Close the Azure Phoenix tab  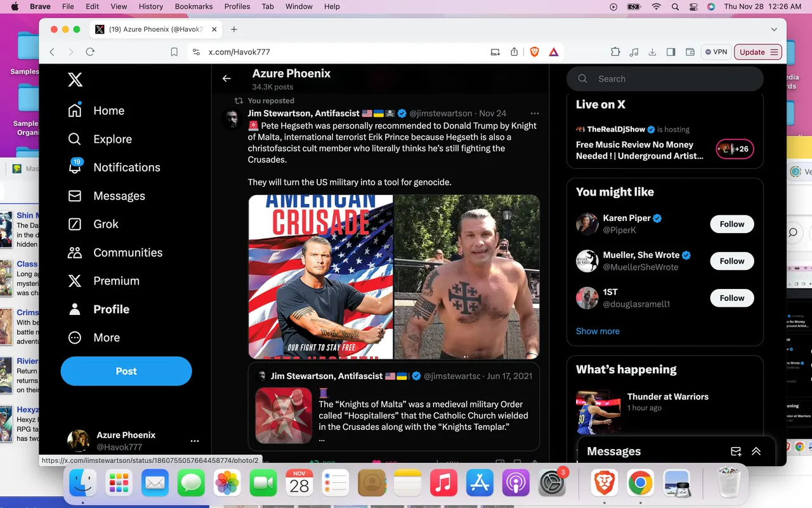pyautogui.click(x=214, y=29)
